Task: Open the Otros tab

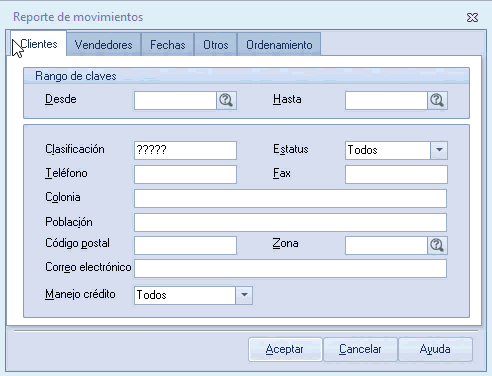Action: point(216,45)
